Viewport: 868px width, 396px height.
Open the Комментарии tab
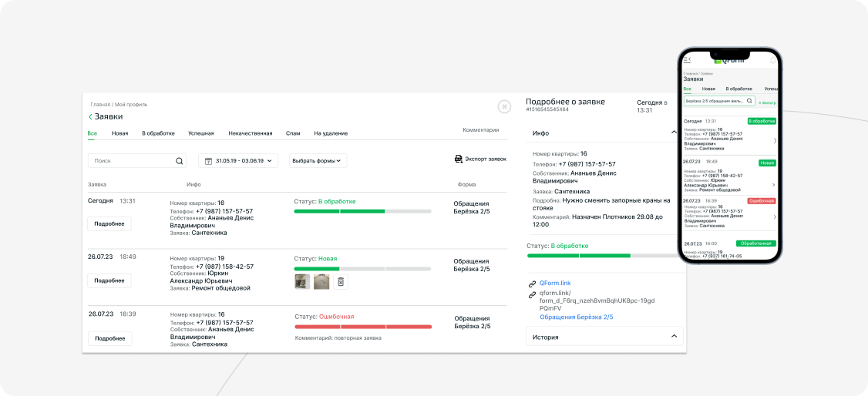tap(480, 130)
